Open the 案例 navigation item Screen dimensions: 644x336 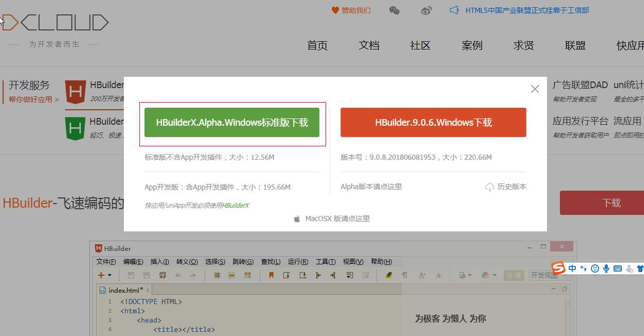pos(472,45)
